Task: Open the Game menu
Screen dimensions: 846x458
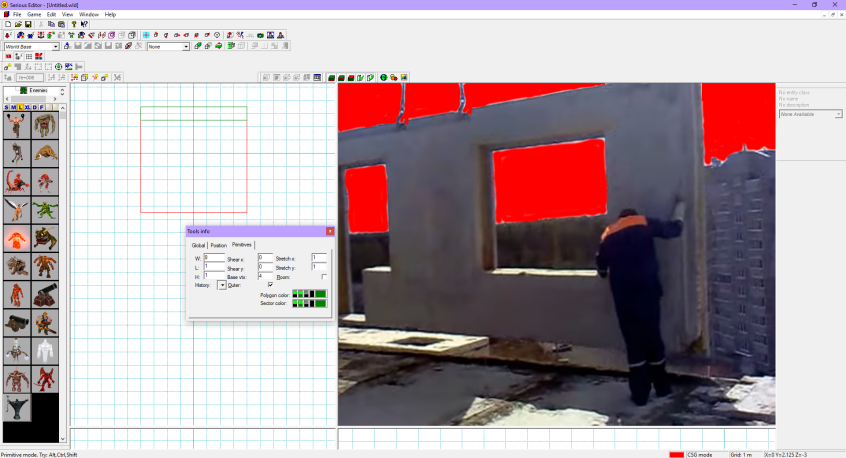Action: pyautogui.click(x=34, y=15)
